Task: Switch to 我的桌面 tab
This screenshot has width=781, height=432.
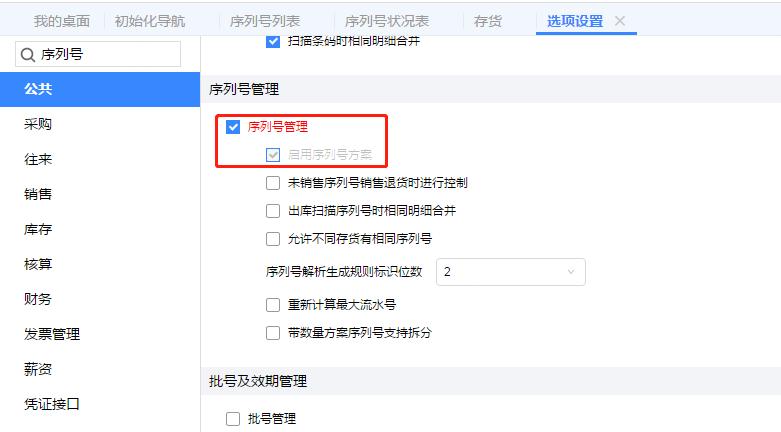Action: (x=61, y=21)
